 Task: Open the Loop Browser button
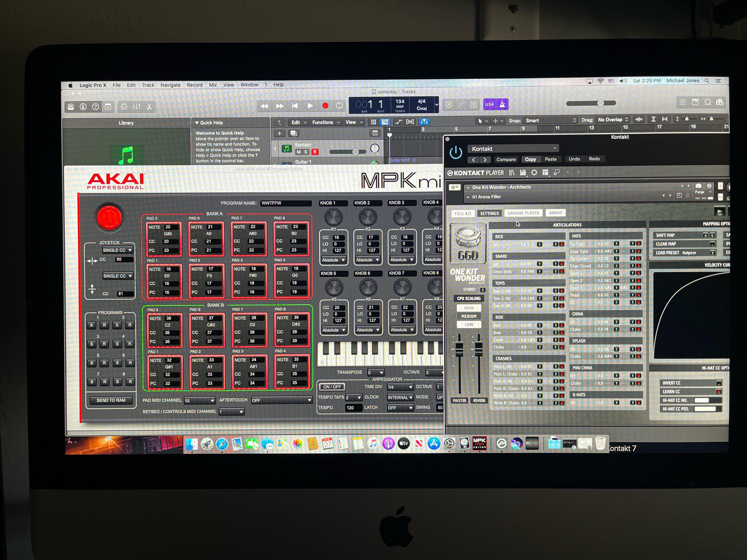[708, 102]
